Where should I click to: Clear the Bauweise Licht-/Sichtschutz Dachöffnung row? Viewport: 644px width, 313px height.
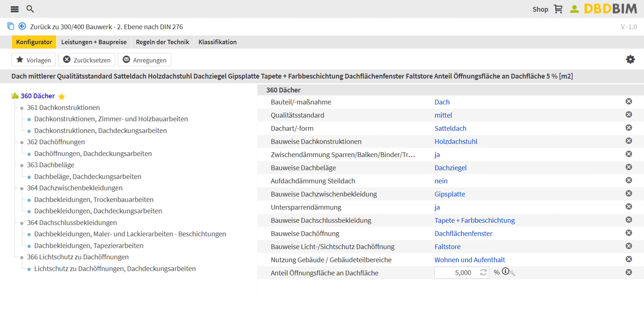629,246
